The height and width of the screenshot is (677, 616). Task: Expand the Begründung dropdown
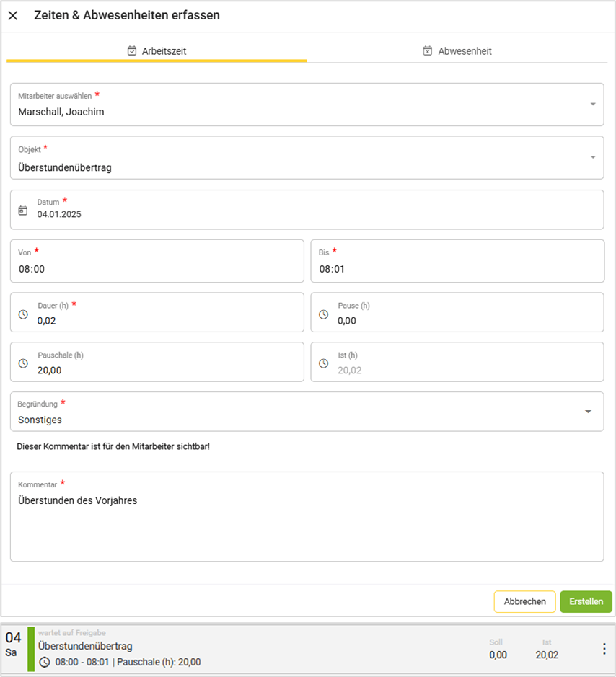pyautogui.click(x=588, y=412)
